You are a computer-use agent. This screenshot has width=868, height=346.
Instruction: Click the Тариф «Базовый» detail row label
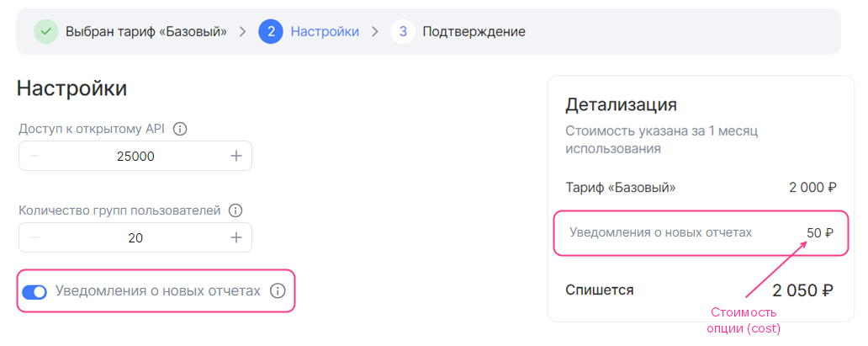click(x=621, y=188)
